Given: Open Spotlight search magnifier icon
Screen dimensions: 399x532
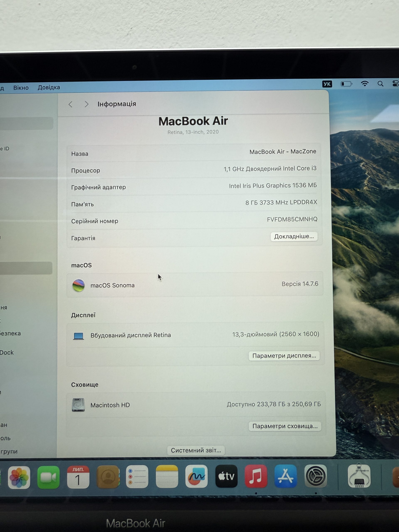Looking at the screenshot, I should click(x=381, y=84).
